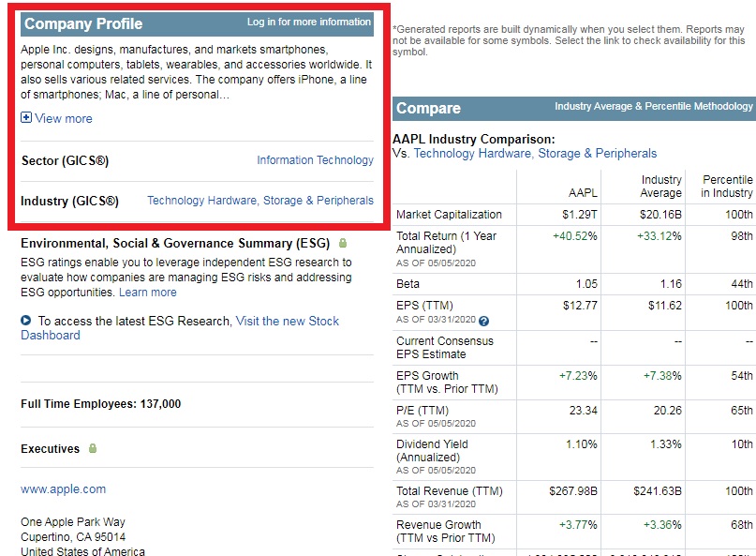
Task: Select Total Revenue value $267.98B
Action: (573, 491)
